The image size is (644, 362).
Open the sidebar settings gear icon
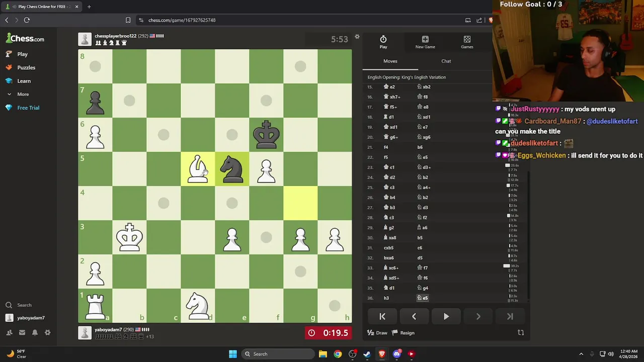coord(48,332)
